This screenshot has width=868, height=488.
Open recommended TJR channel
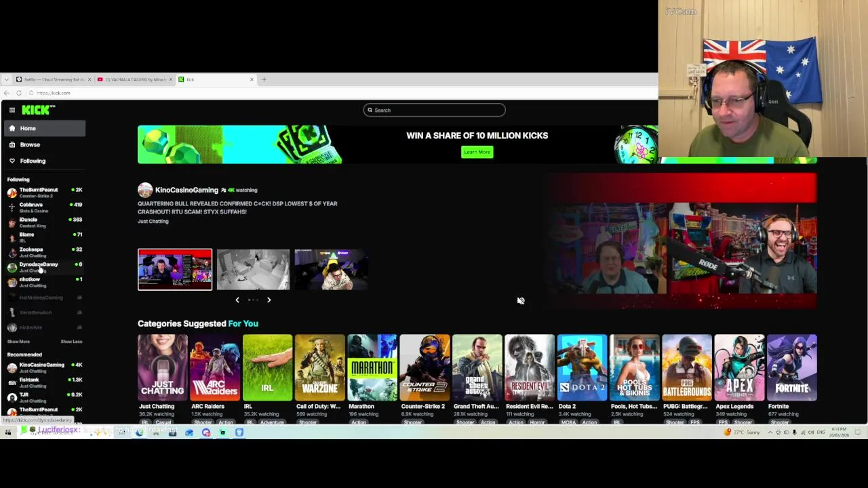tap(44, 397)
